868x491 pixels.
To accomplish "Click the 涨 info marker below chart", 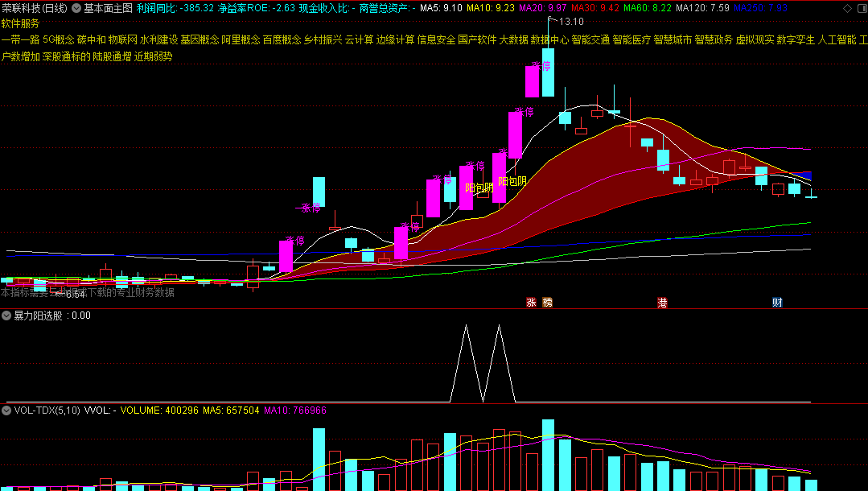I will coord(532,303).
